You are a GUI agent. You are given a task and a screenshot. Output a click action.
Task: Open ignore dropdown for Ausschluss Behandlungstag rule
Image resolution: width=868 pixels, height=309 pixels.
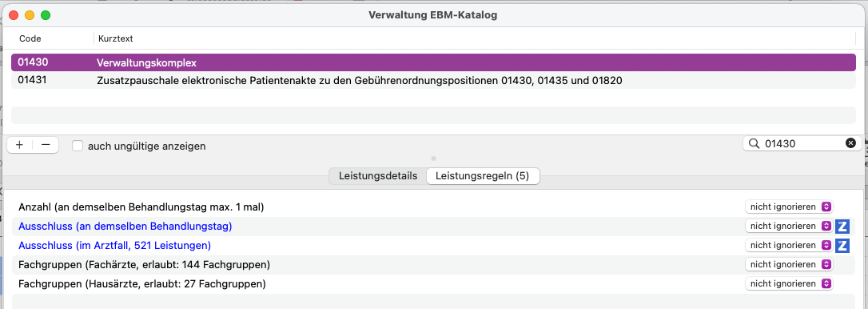pyautogui.click(x=789, y=227)
